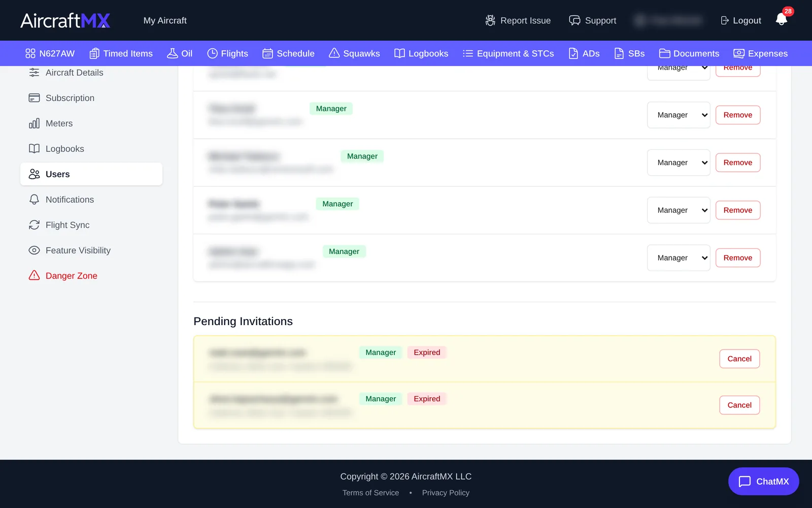812x508 pixels.
Task: Click the Logout door icon
Action: click(x=725, y=20)
